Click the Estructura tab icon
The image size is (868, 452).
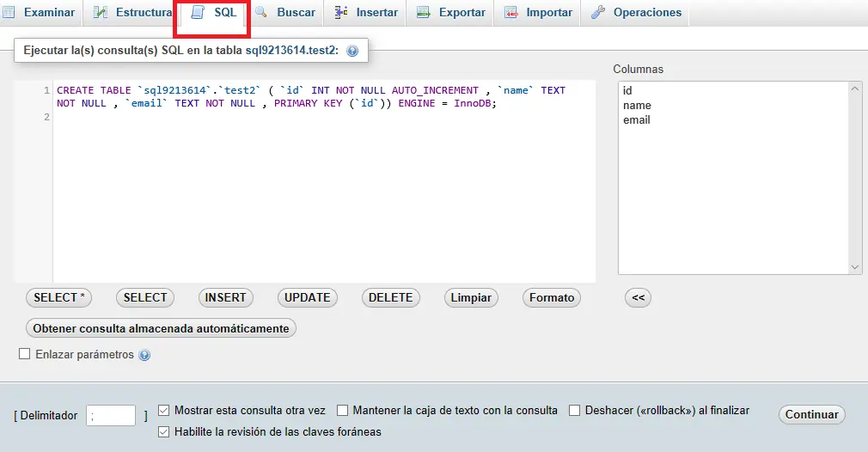pos(101,12)
